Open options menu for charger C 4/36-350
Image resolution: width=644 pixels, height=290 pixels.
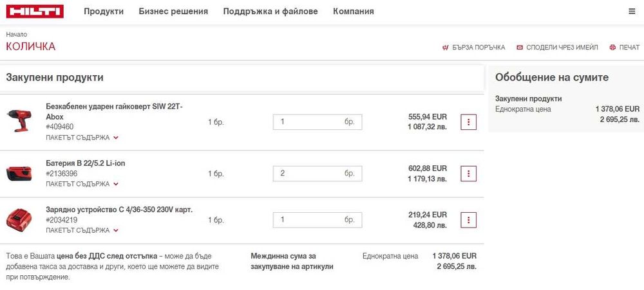(469, 220)
